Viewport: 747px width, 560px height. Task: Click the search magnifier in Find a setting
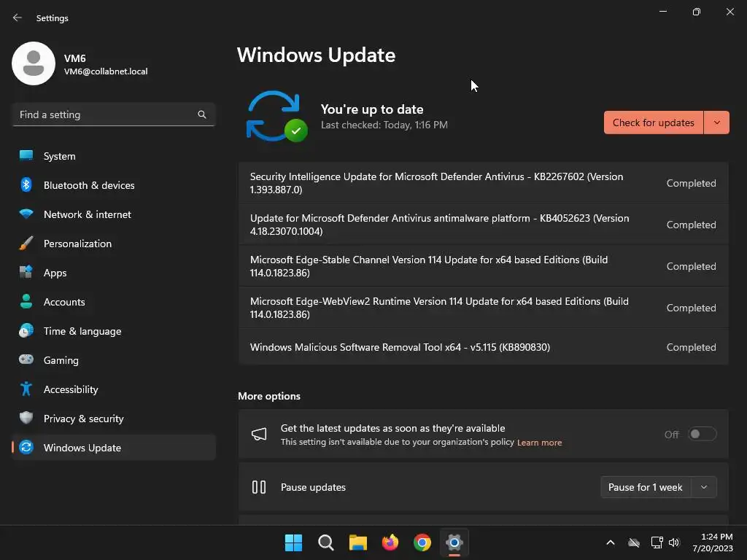202,114
